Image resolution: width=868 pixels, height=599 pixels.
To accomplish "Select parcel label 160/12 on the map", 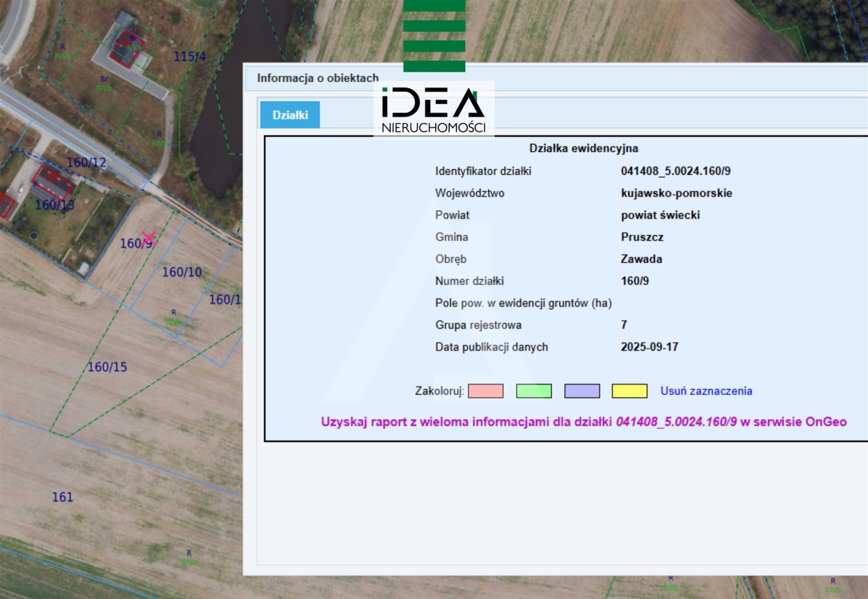I will [87, 162].
